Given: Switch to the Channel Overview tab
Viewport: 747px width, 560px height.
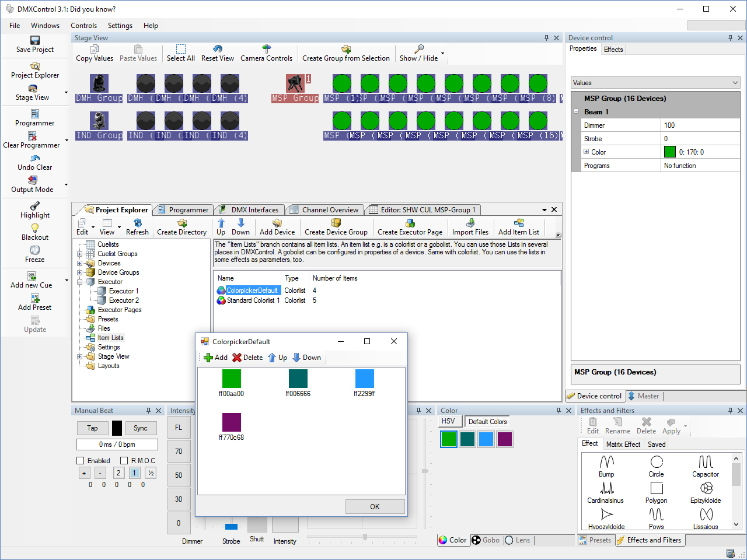Looking at the screenshot, I should 330,210.
